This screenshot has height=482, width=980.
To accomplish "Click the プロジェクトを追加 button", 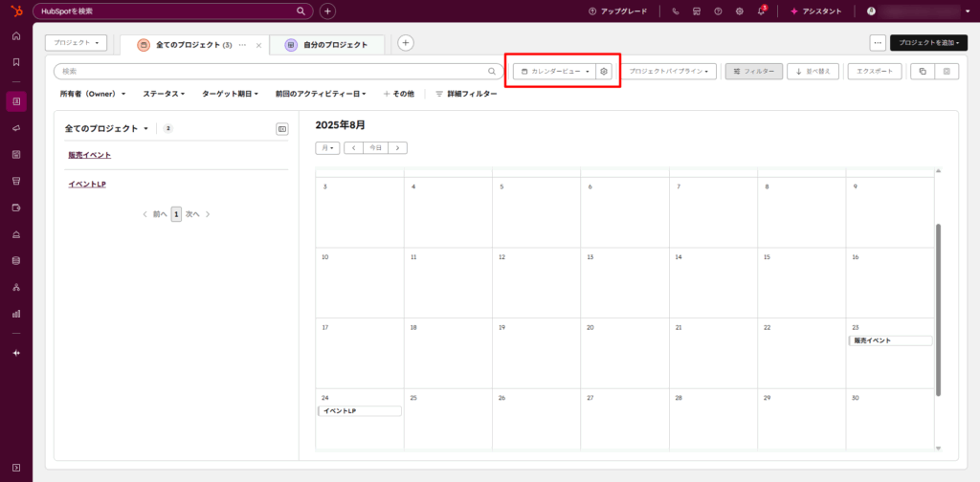I will tap(927, 43).
